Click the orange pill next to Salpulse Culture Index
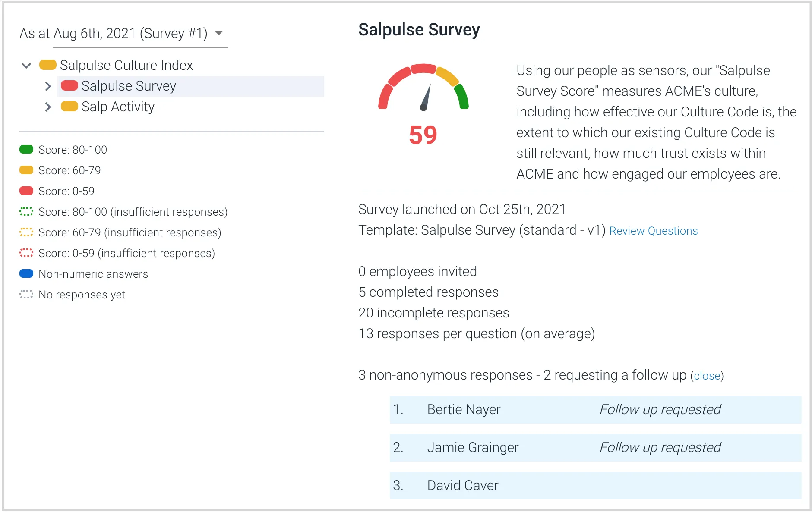Viewport: 812px width, 512px height. point(48,65)
